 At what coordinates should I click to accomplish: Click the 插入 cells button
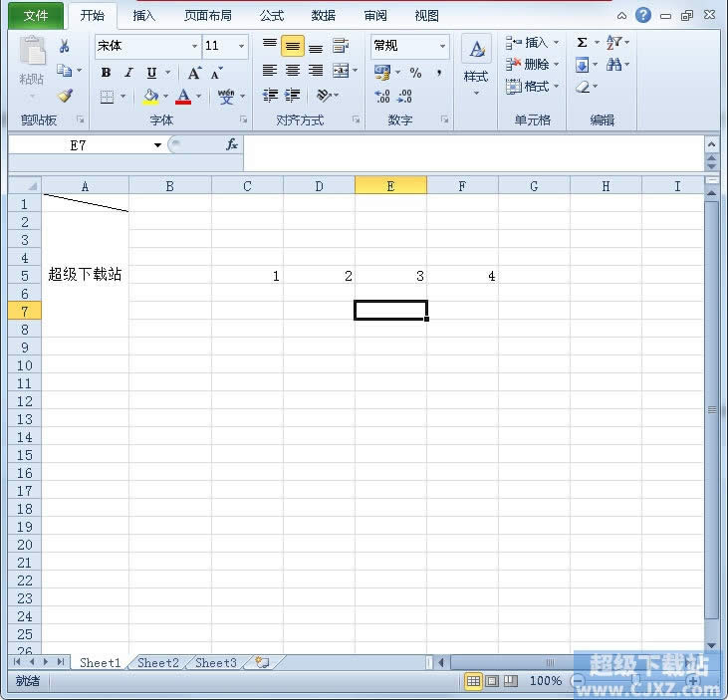click(x=532, y=43)
